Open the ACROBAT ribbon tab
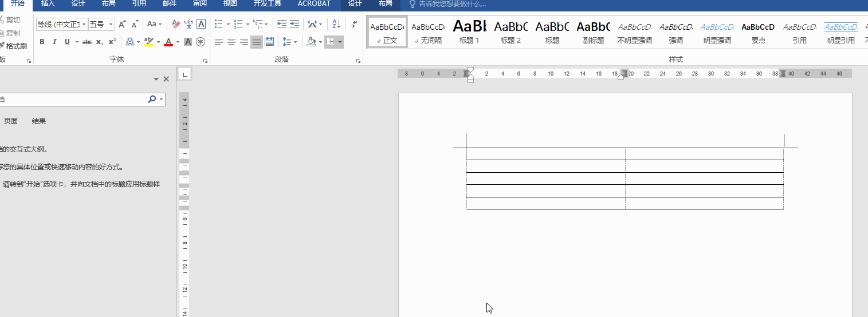Viewport: 868px width, 317px height. coord(314,3)
